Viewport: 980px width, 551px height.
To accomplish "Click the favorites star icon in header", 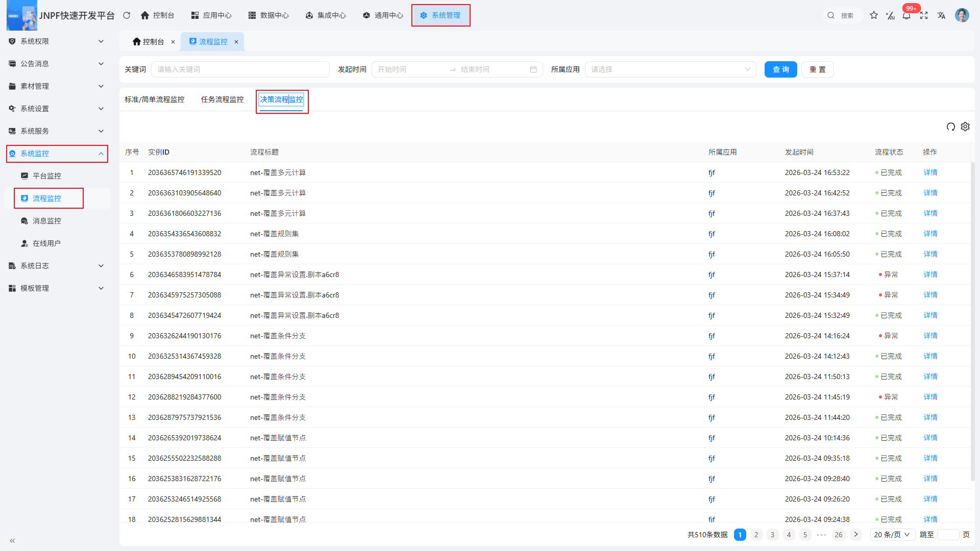I will pyautogui.click(x=874, y=15).
